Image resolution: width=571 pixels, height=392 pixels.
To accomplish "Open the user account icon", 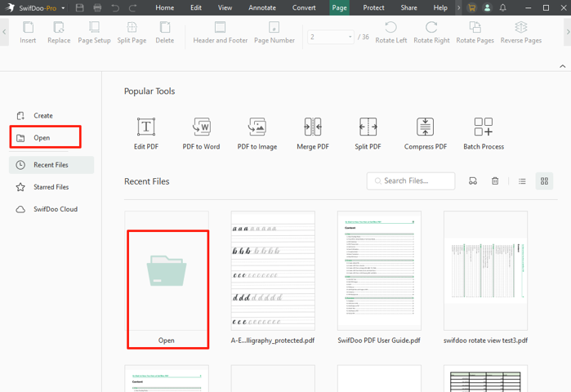I will 487,7.
